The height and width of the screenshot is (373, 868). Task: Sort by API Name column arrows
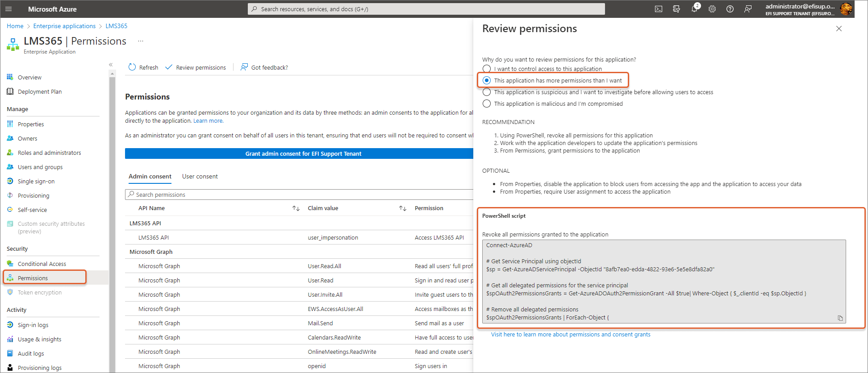296,208
